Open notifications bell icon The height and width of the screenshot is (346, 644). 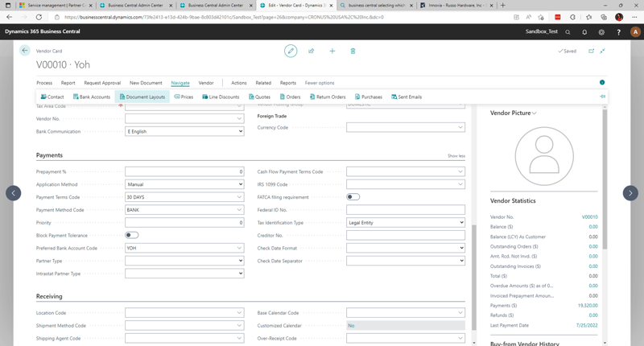tap(584, 32)
